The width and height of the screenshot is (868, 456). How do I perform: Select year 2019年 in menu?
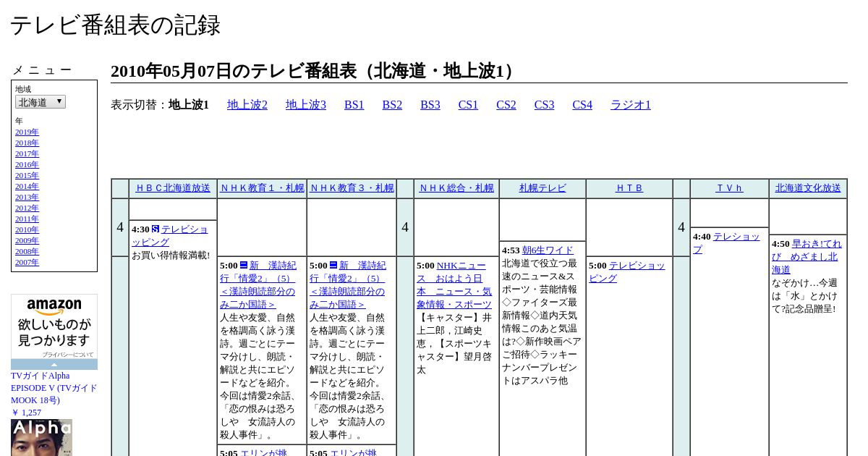click(x=27, y=132)
